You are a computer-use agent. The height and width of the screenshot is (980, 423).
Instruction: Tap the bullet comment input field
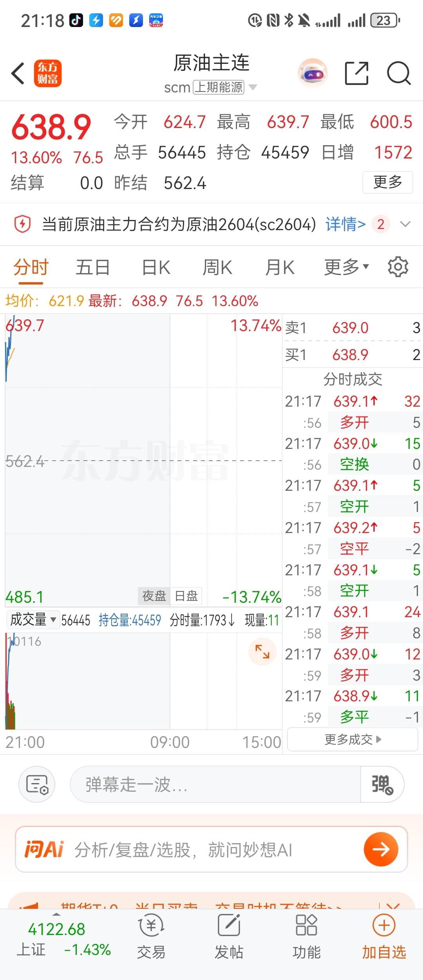(215, 784)
